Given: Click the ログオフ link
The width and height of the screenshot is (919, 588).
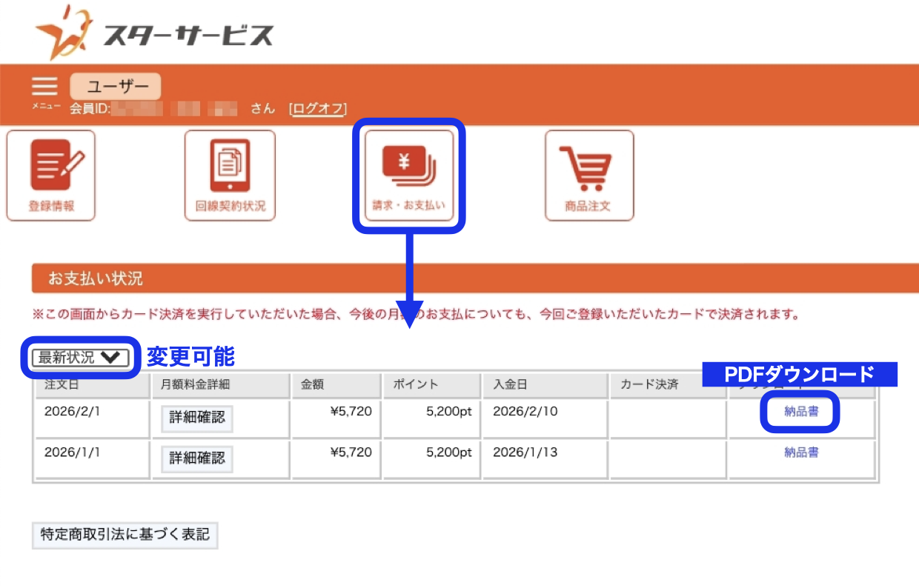Looking at the screenshot, I should pos(318,109).
